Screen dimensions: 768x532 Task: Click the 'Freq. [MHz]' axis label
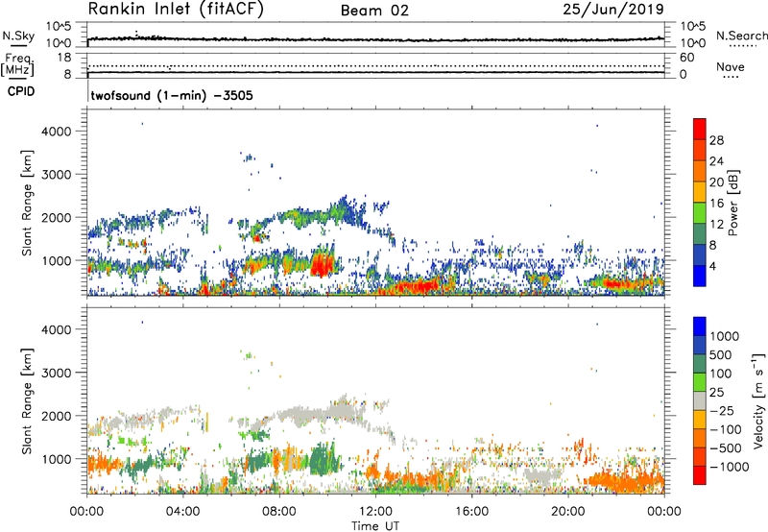tap(17, 65)
